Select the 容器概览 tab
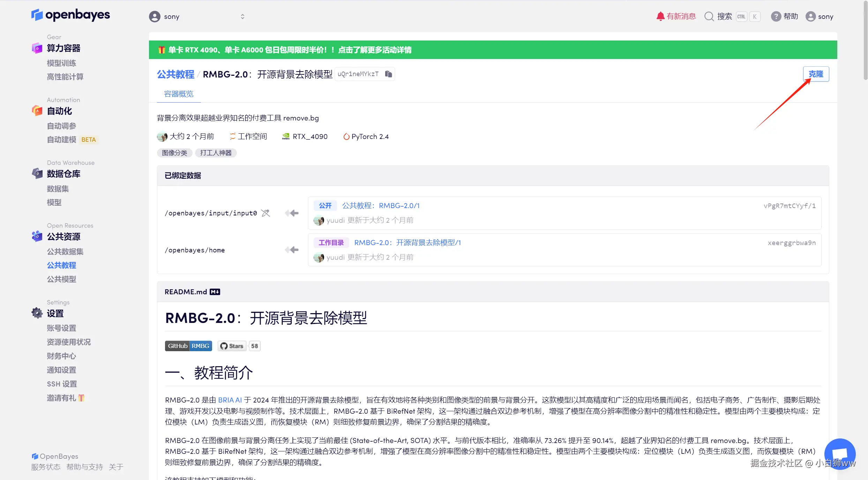The width and height of the screenshot is (868, 480). [179, 94]
